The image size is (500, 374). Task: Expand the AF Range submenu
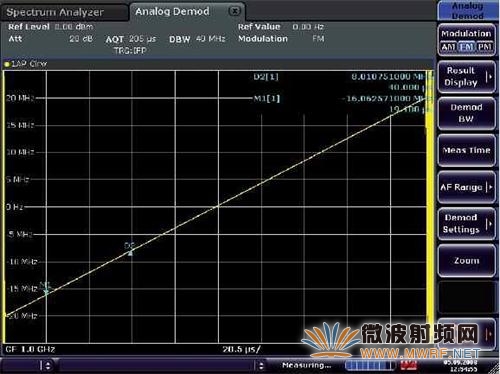click(x=466, y=187)
